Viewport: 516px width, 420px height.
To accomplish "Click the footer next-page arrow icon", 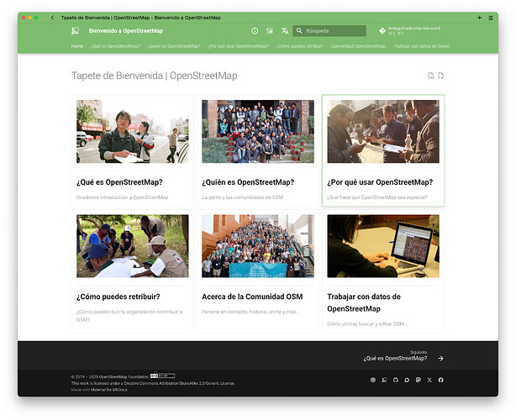I will pyautogui.click(x=441, y=359).
